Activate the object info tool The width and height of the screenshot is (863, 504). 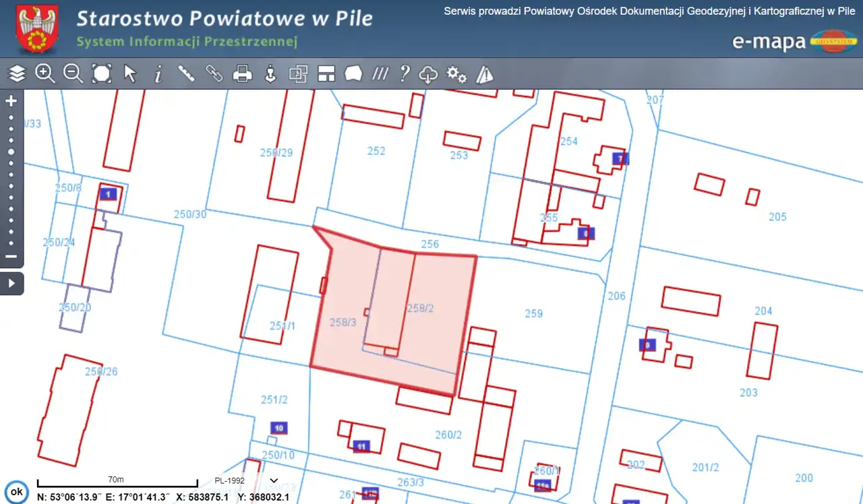click(x=158, y=73)
